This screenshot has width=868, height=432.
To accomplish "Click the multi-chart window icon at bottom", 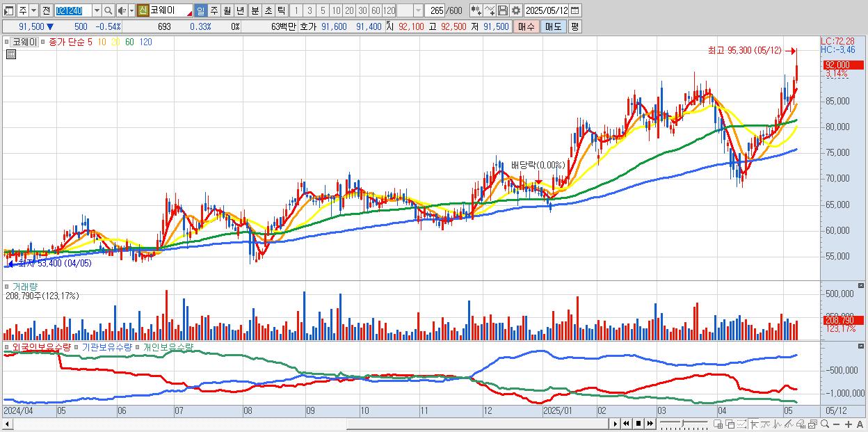I will (x=812, y=424).
